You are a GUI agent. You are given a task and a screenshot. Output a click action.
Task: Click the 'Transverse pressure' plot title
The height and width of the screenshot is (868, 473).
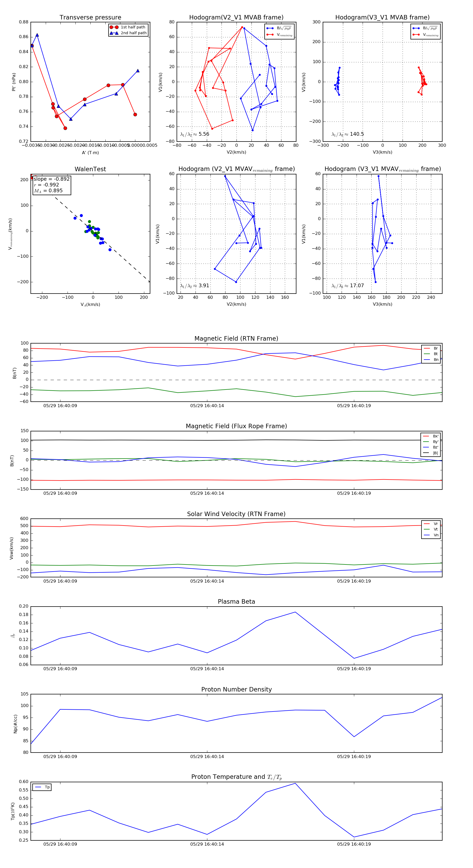(x=90, y=17)
